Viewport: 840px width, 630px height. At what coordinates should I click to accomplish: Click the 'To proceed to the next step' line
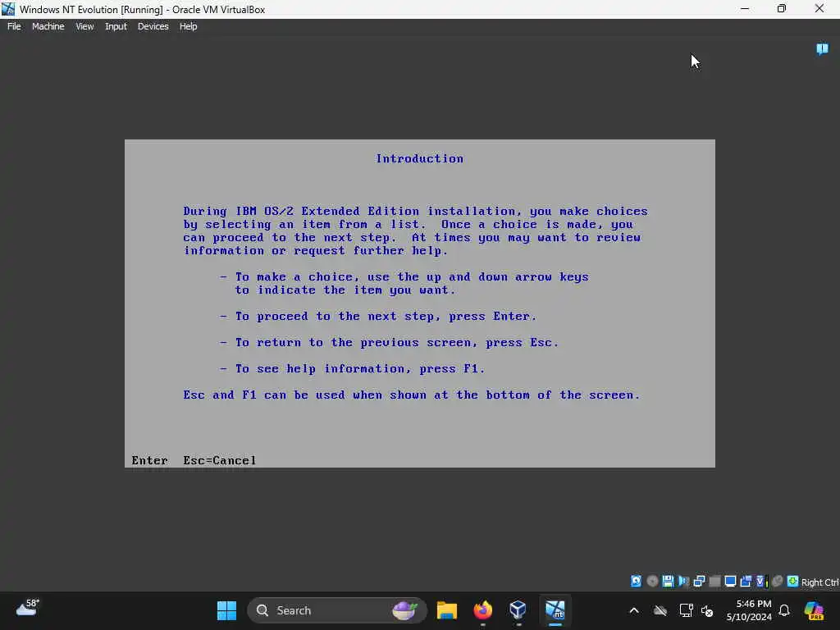coord(377,316)
